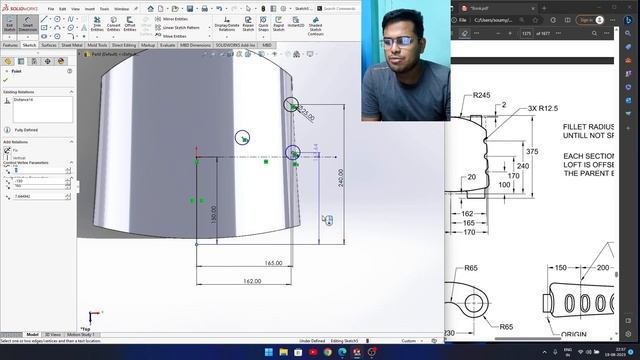640x360 pixels.
Task: Click Mirror Entities
Action: 171,19
